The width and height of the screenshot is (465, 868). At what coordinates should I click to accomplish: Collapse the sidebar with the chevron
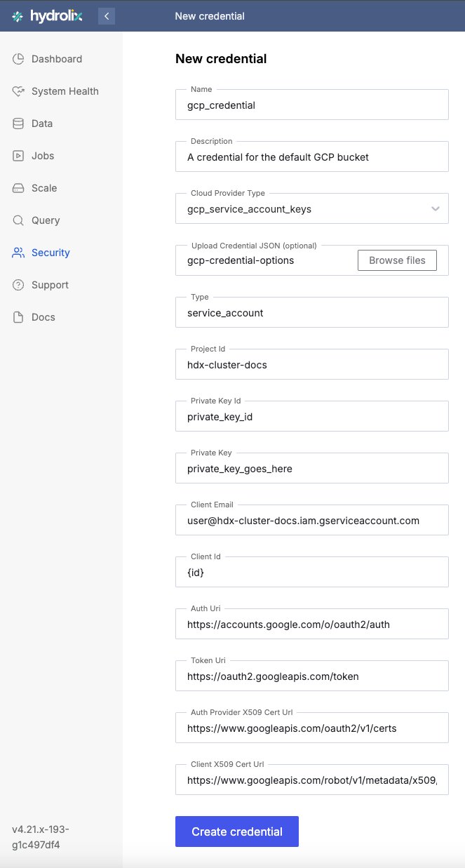(x=106, y=15)
